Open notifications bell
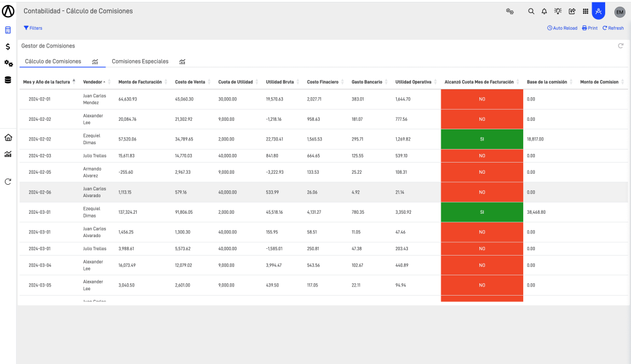The width and height of the screenshot is (631, 364). 544,11
